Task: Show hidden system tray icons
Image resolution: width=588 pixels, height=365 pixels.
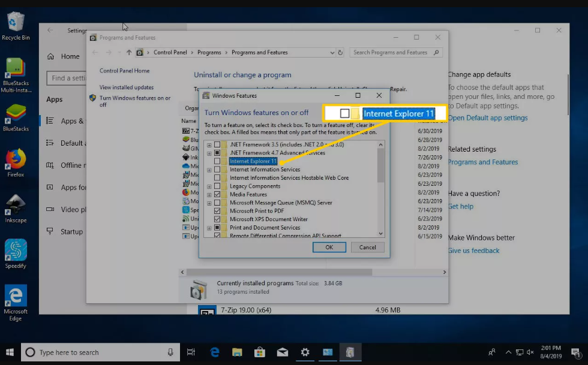Action: (508, 352)
